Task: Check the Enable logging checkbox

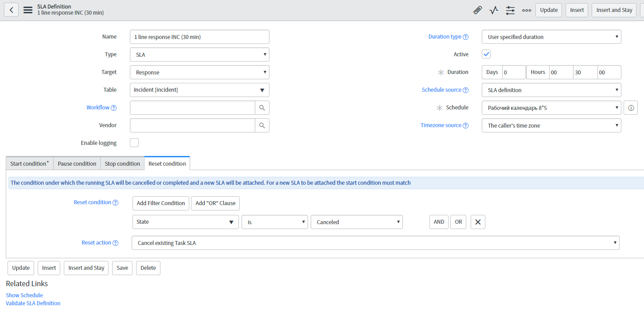Action: [x=134, y=143]
